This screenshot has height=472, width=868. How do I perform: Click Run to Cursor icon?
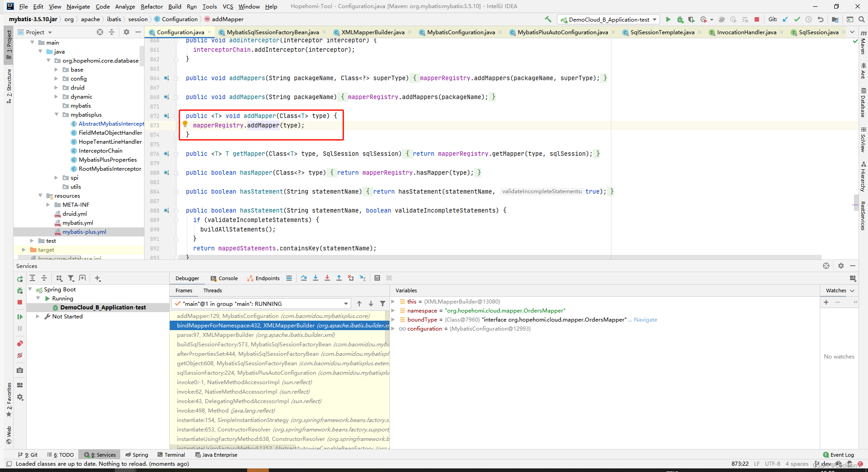tap(362, 278)
